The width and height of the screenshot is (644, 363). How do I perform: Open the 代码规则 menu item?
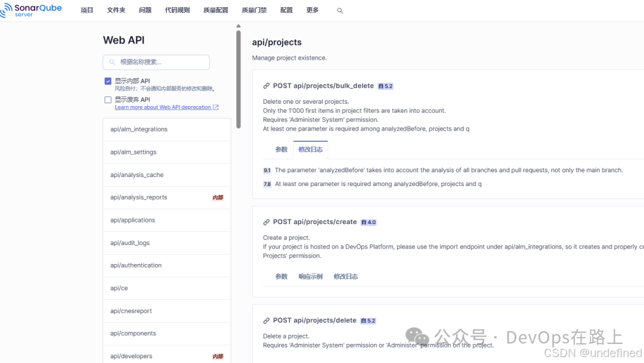click(x=178, y=10)
